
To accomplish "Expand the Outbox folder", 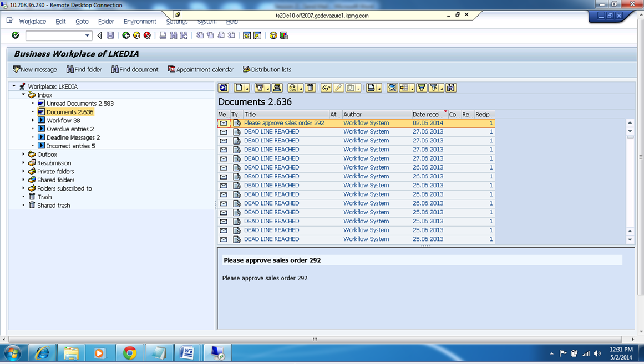I will point(24,154).
